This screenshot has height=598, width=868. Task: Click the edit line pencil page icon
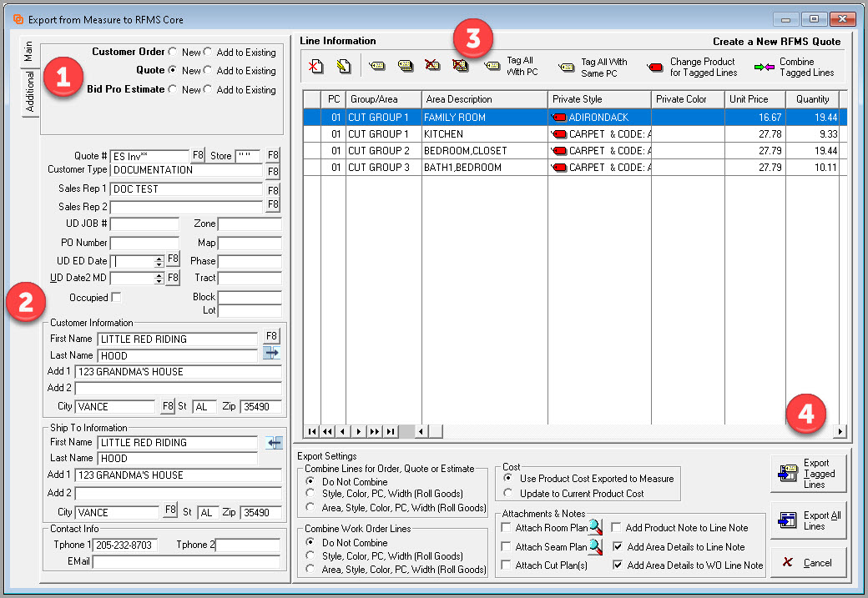344,67
